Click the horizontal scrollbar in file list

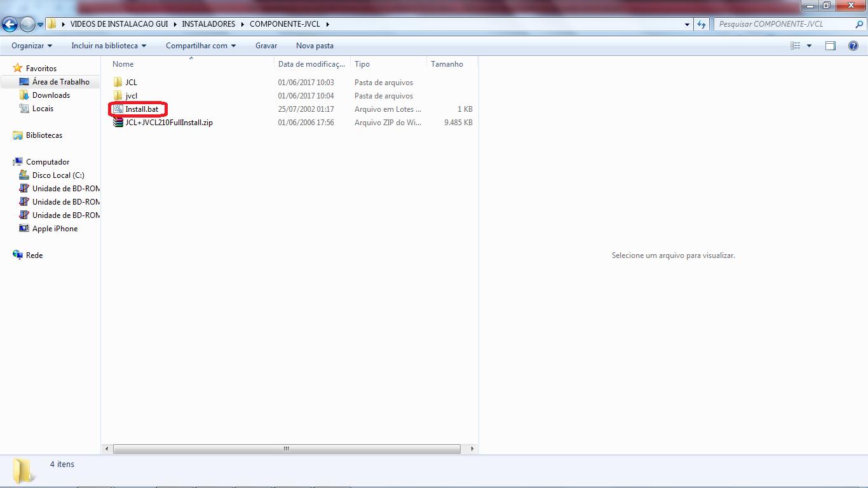286,449
